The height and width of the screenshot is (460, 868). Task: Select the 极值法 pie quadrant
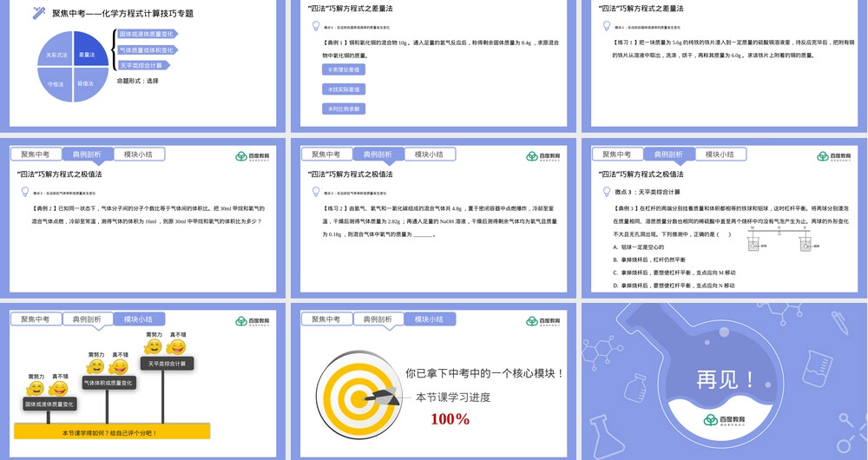89,83
